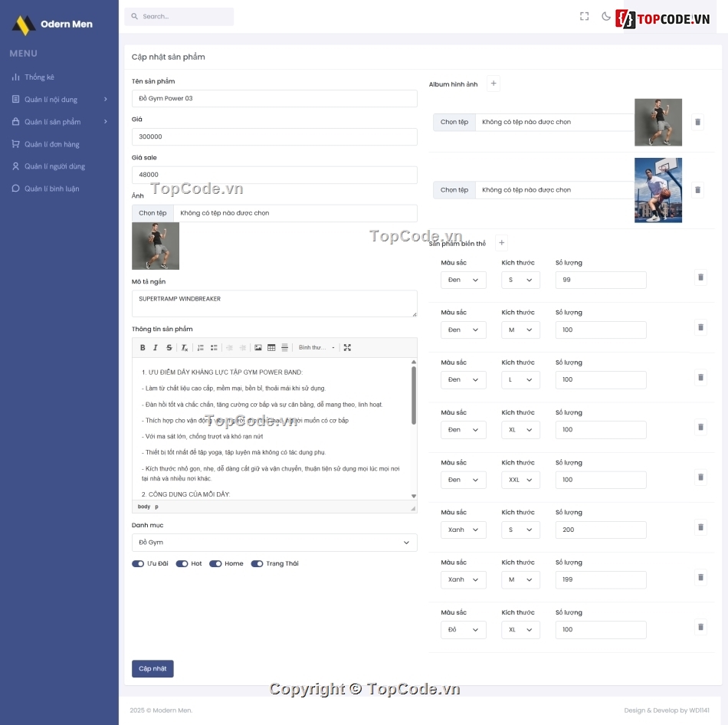Viewport: 728px width, 725px height.
Task: Toggle the Ưu Đãi switch
Action: click(x=138, y=563)
